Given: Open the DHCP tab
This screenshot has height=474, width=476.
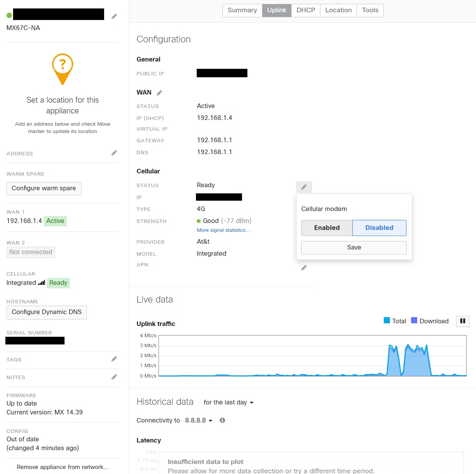Looking at the screenshot, I should [305, 10].
